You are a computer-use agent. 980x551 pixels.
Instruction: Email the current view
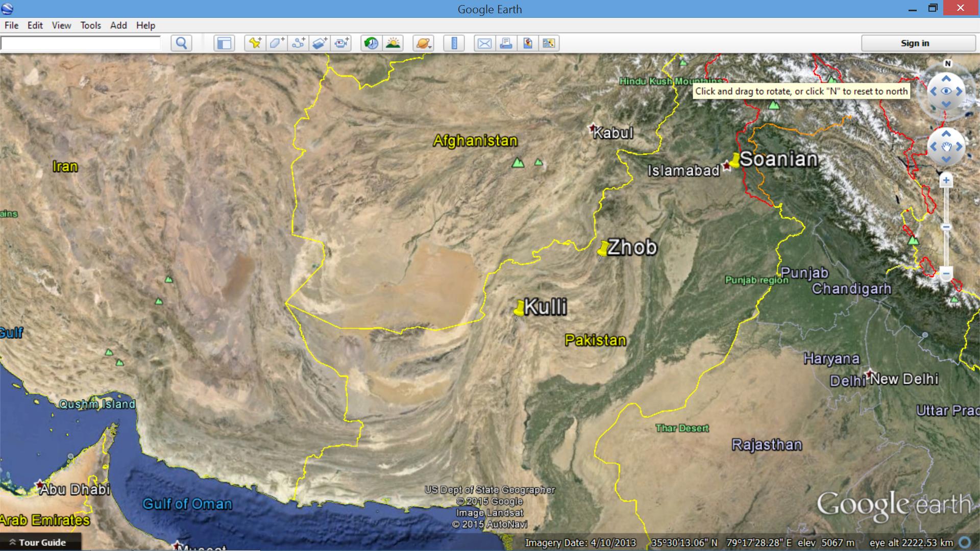(484, 43)
